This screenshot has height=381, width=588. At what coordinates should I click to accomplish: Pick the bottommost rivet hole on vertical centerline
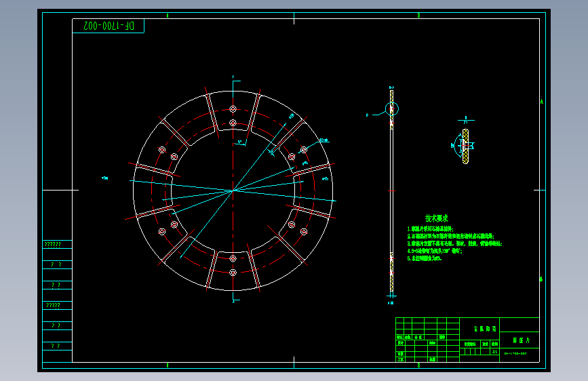pos(233,273)
